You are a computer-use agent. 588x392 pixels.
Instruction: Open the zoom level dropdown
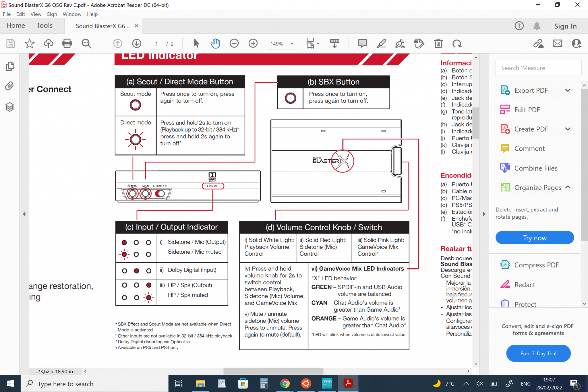[x=292, y=44]
